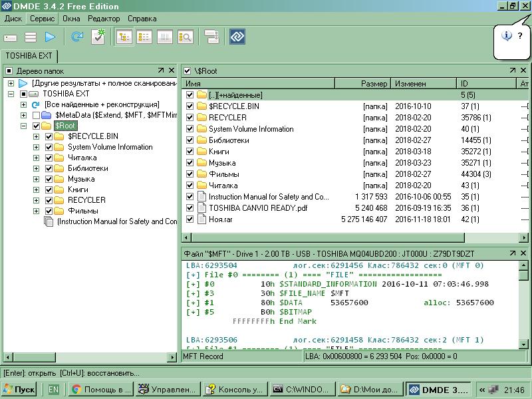532x399 pixels.
Task: Click the checkmark with green star icon
Action: 98,37
